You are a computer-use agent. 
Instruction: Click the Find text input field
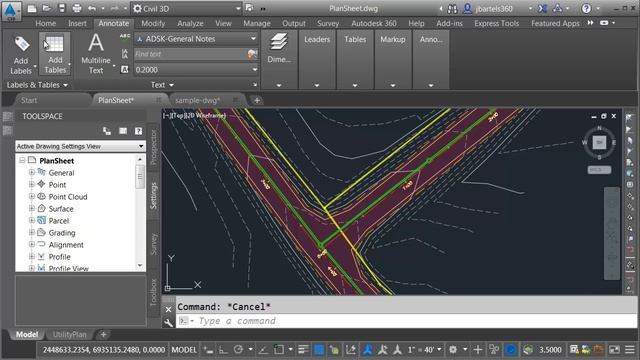[x=191, y=54]
